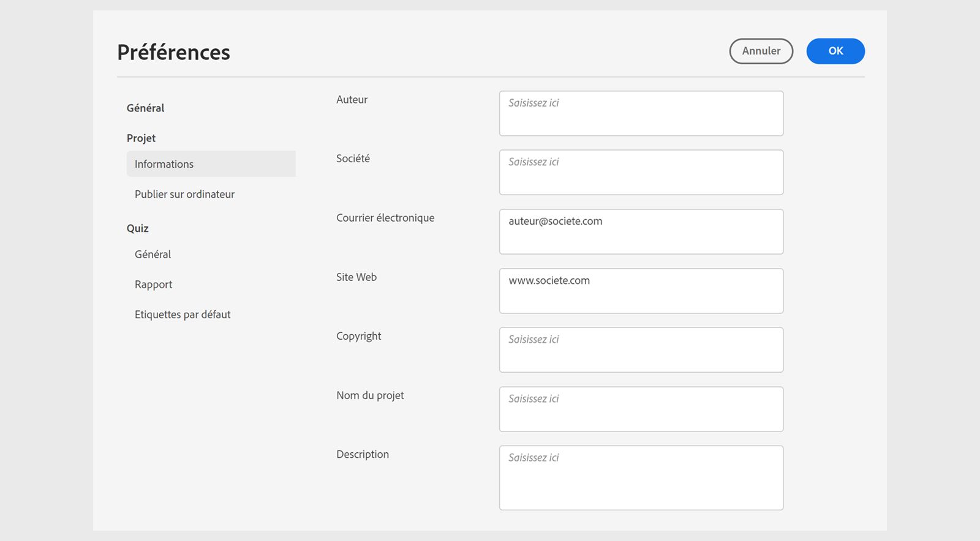
Task: Open Etiquettes par défaut settings
Action: [x=183, y=315]
